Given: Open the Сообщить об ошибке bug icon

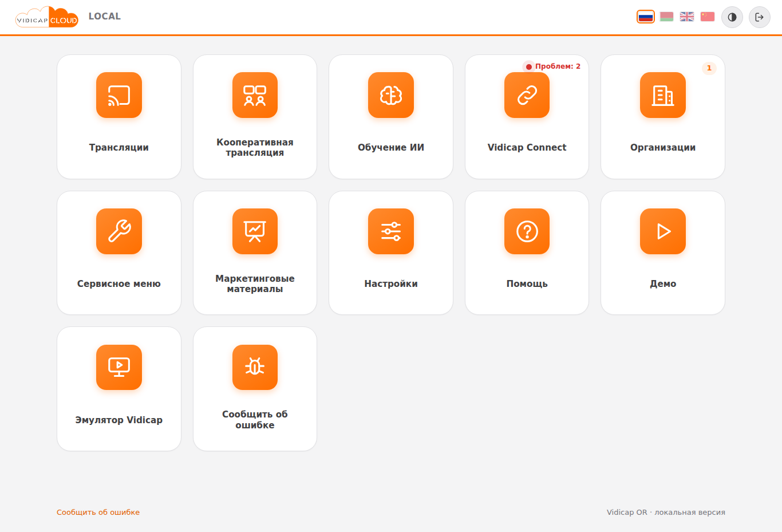Looking at the screenshot, I should [x=255, y=367].
